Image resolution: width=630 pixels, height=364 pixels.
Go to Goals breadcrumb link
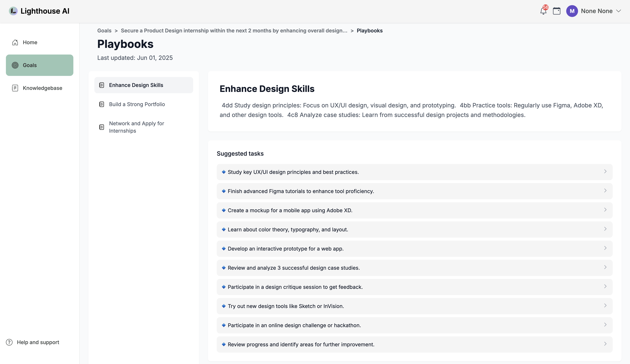pyautogui.click(x=104, y=31)
